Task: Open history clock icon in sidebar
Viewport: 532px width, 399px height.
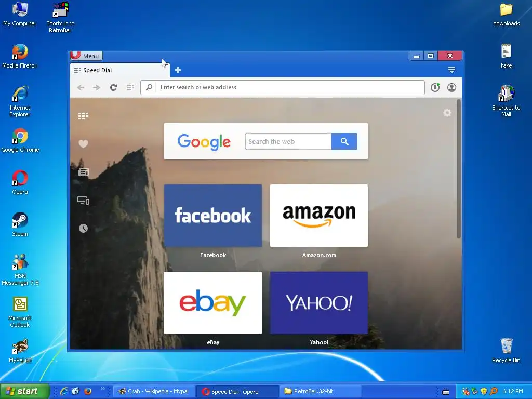Action: tap(83, 229)
